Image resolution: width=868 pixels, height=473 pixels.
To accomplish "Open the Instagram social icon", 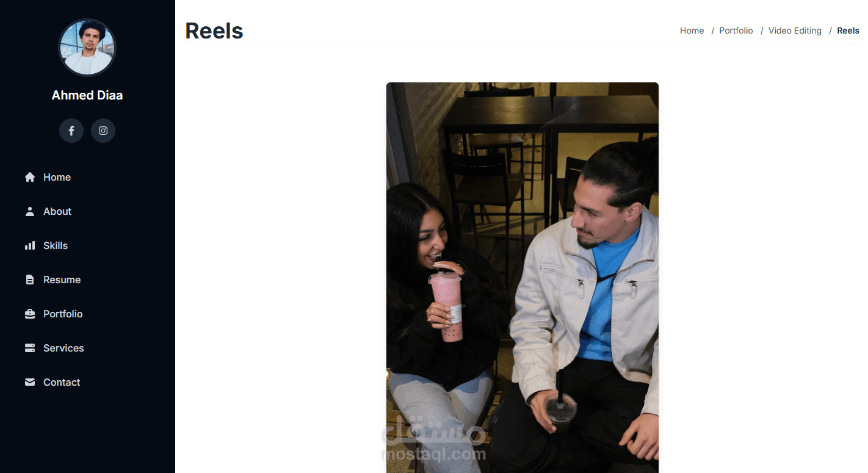I will (103, 131).
